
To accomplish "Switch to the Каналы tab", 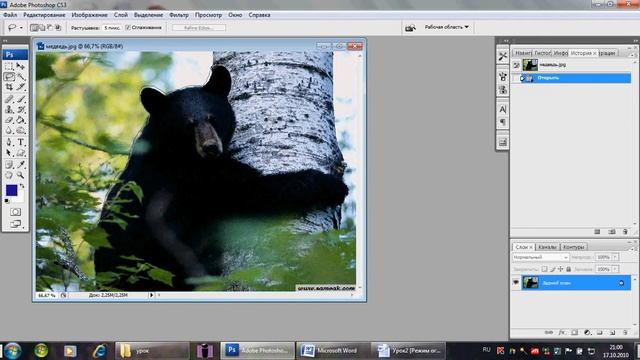I will point(547,247).
